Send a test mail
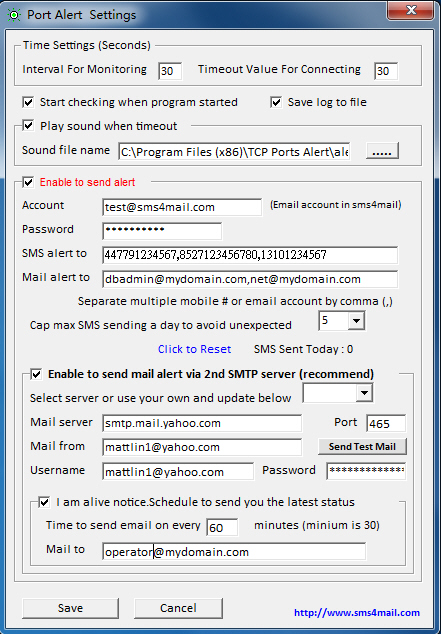The height and width of the screenshot is (634, 441). [x=362, y=446]
